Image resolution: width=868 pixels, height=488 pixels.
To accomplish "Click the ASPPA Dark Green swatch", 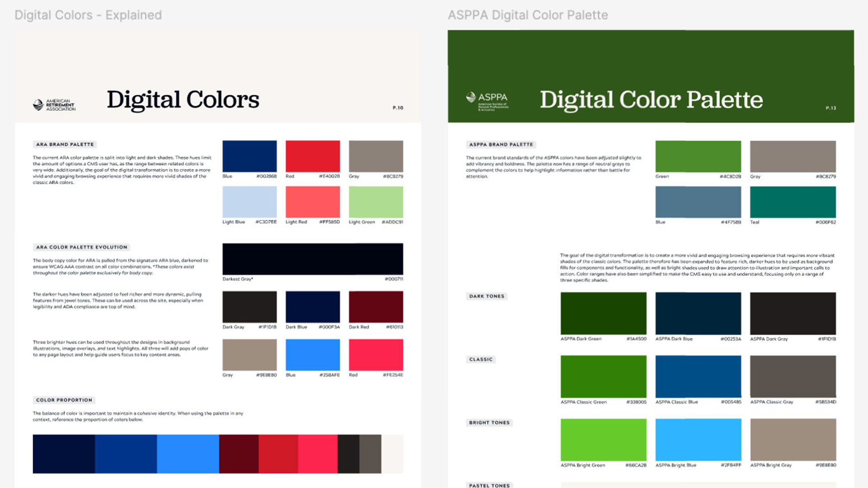I will pos(604,313).
